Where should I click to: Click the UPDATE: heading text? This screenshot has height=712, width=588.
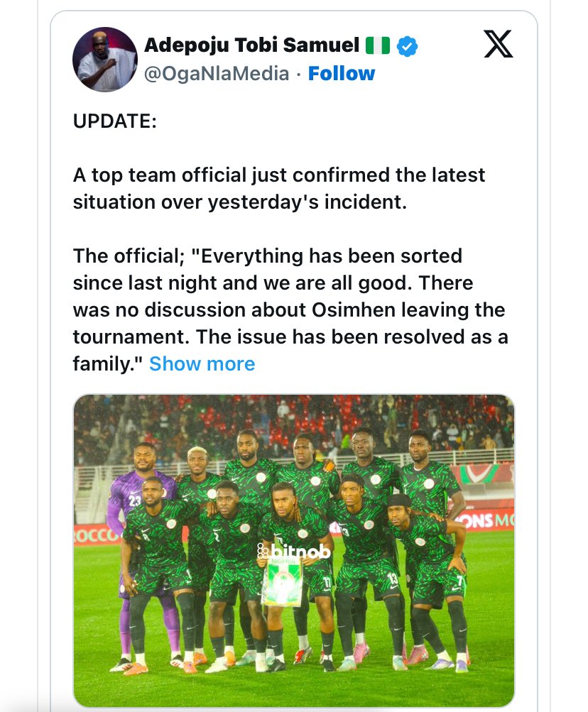pos(115,121)
